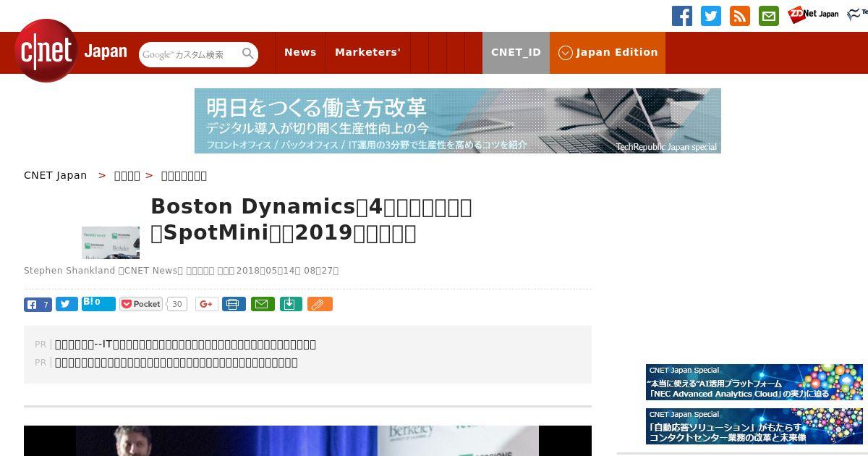
Task: Open the CNET_ID tab
Action: click(x=516, y=52)
